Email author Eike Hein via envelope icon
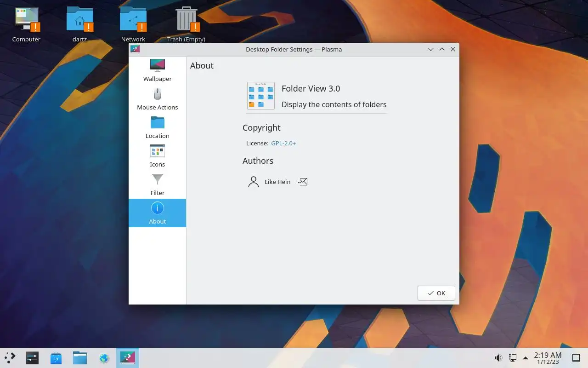588x368 pixels. [x=302, y=182]
